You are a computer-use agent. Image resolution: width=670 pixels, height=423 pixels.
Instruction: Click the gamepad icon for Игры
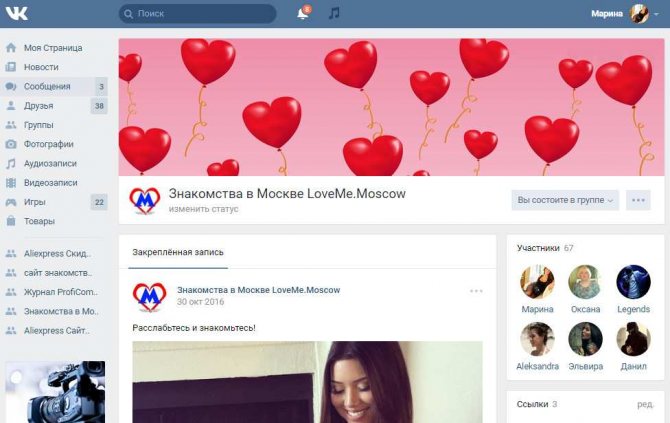click(11, 202)
